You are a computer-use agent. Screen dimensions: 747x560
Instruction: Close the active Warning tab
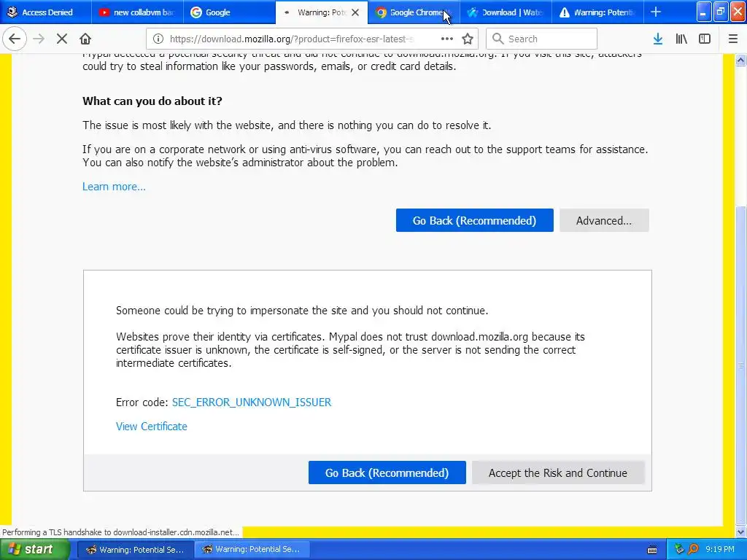click(355, 12)
